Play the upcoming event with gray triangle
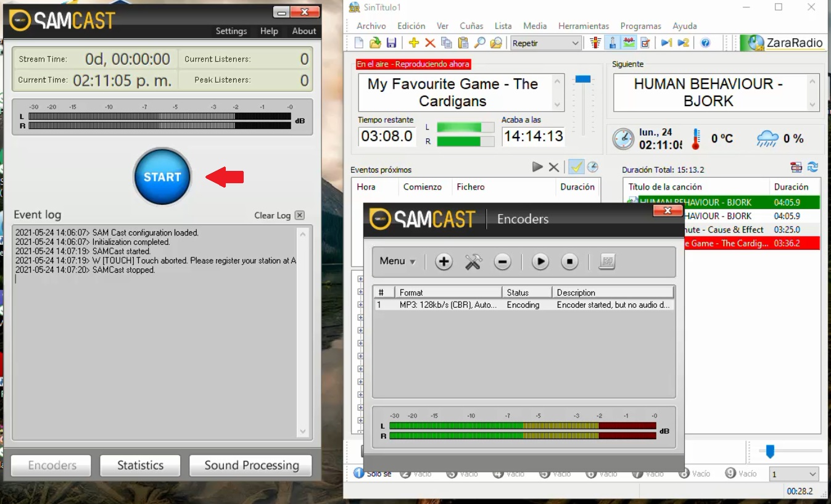The height and width of the screenshot is (504, 831). point(537,167)
